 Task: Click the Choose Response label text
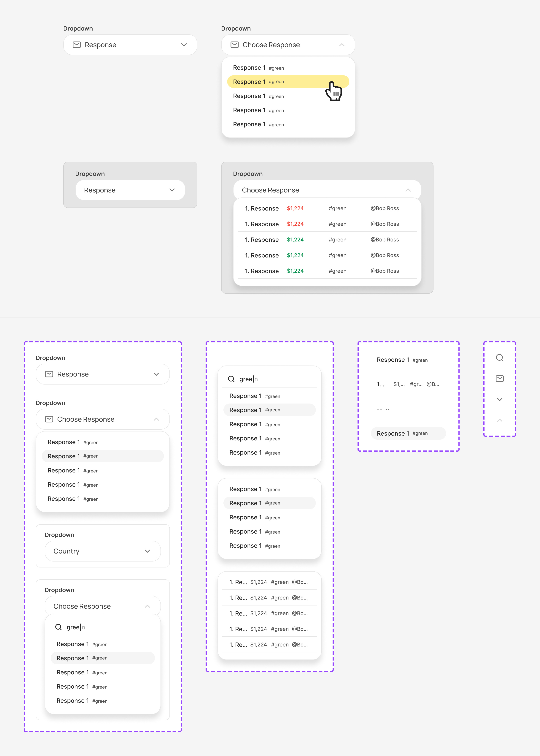(x=271, y=45)
